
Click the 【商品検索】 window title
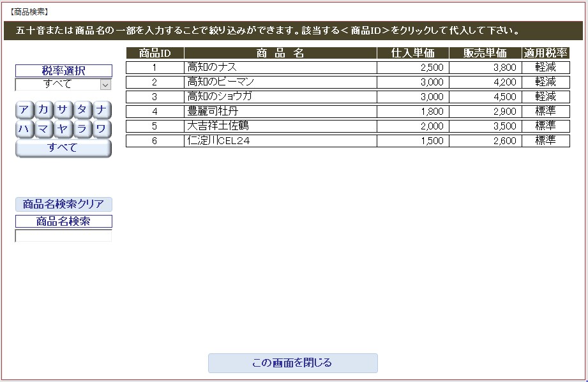29,12
